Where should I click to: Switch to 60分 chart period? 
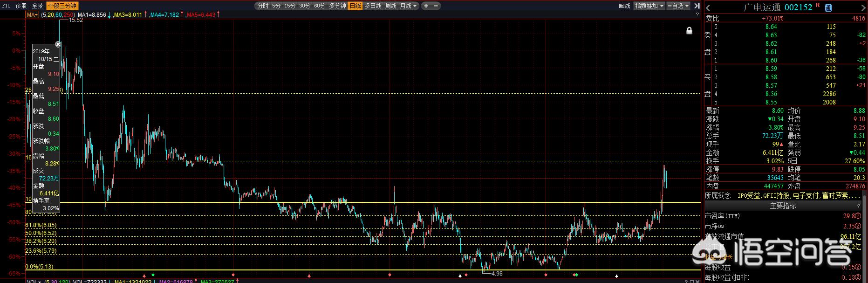point(320,6)
